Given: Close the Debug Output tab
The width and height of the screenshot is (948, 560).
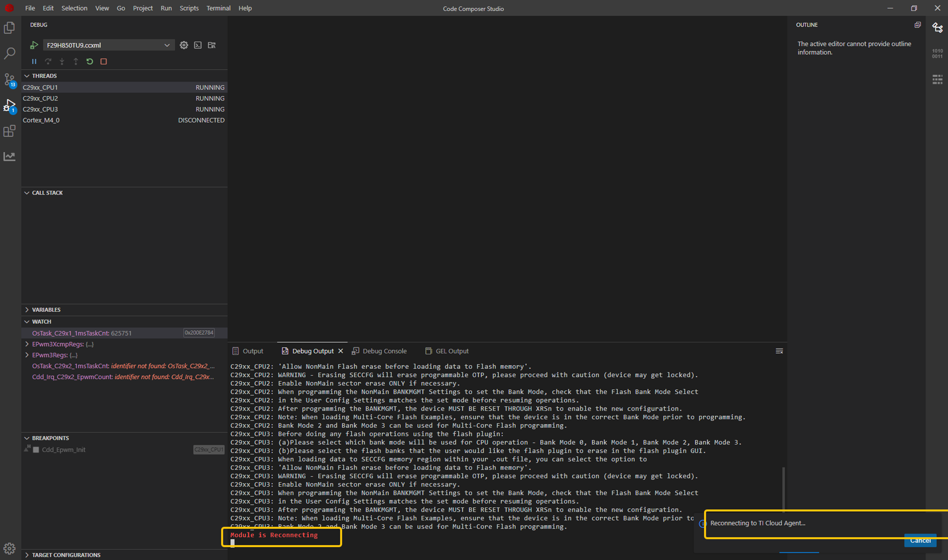Looking at the screenshot, I should pyautogui.click(x=341, y=351).
